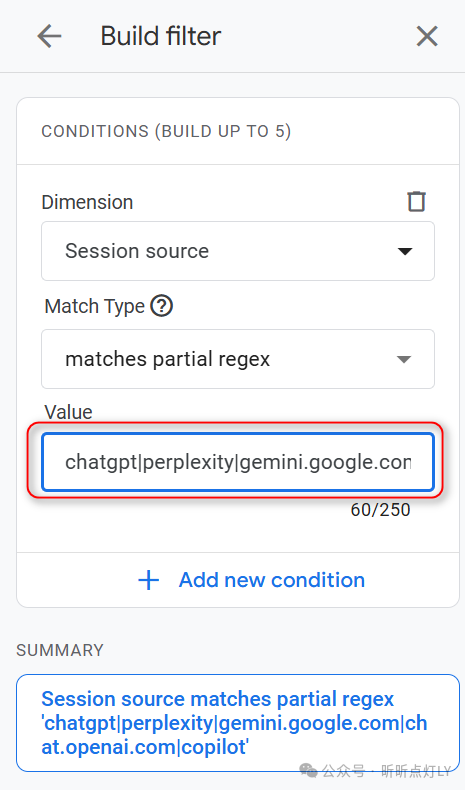Delete the condition with the trash icon
Screen dimensions: 465x790
pos(416,202)
